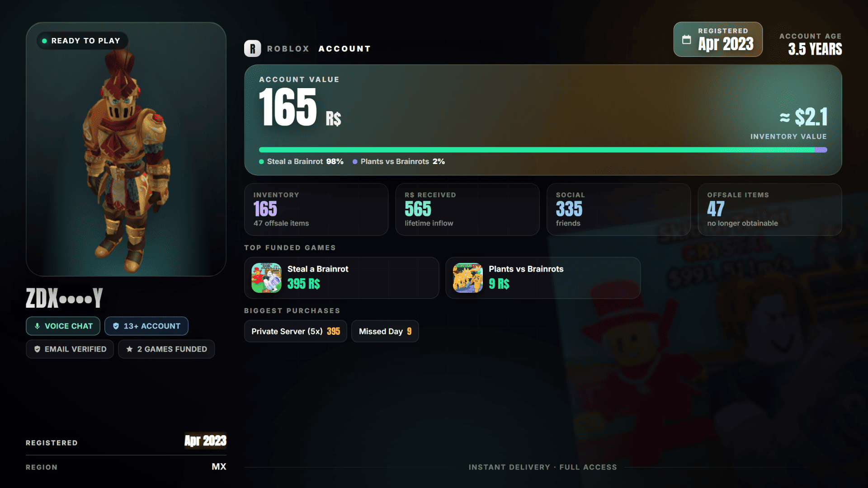868x488 pixels.
Task: Click the avatar character image
Action: click(x=127, y=160)
